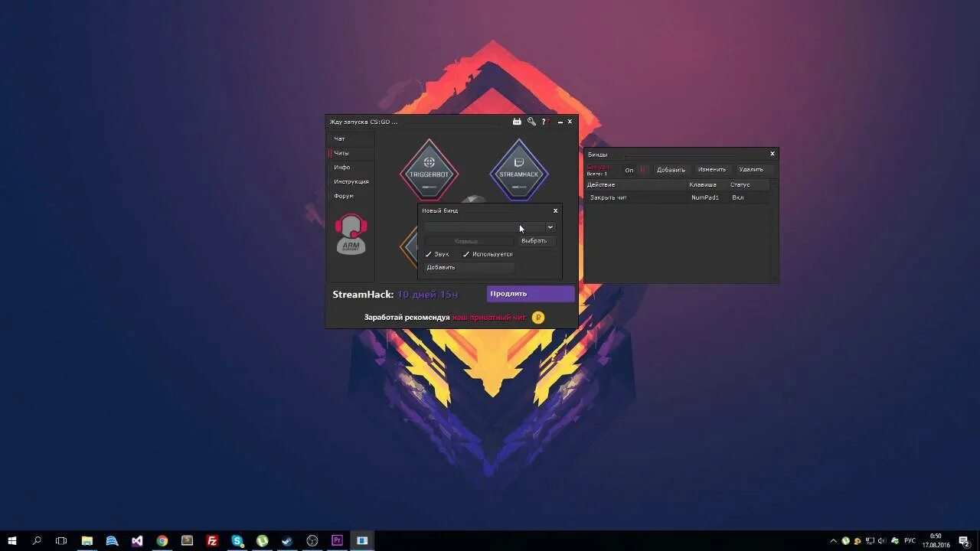The image size is (980, 551).
Task: Click the question mark help icon
Action: click(544, 122)
